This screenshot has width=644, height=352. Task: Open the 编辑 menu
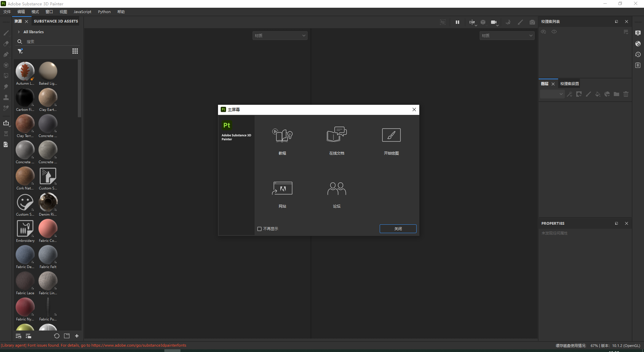(x=21, y=12)
